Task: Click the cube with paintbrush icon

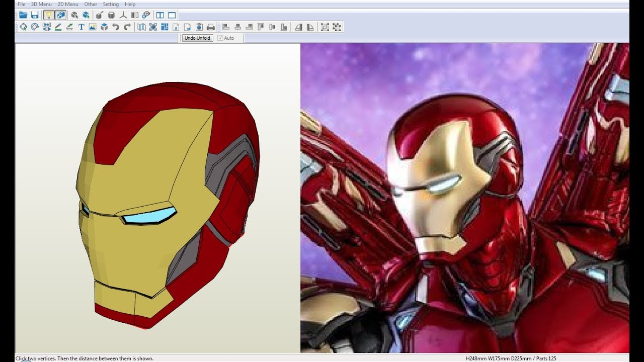Action: (100, 15)
